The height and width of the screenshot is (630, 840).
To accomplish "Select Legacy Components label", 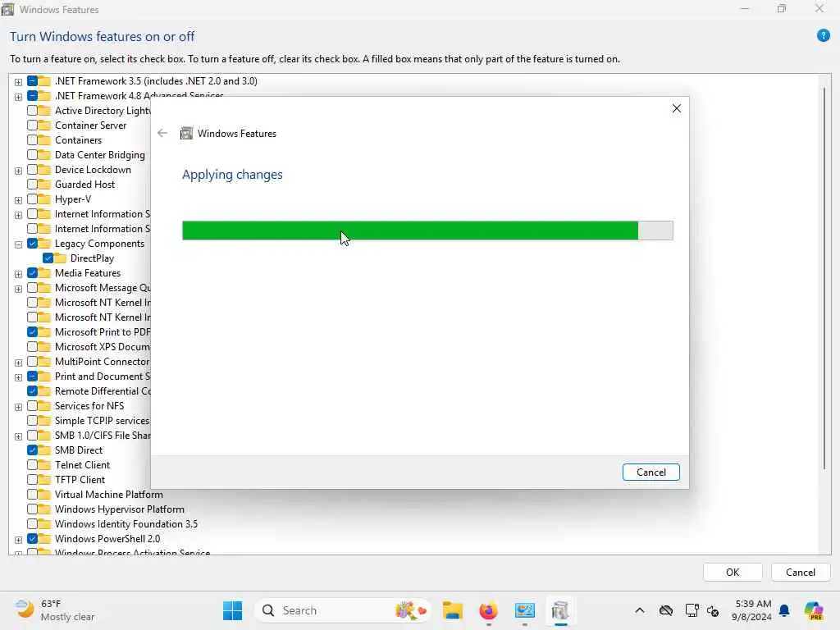I will [x=99, y=243].
